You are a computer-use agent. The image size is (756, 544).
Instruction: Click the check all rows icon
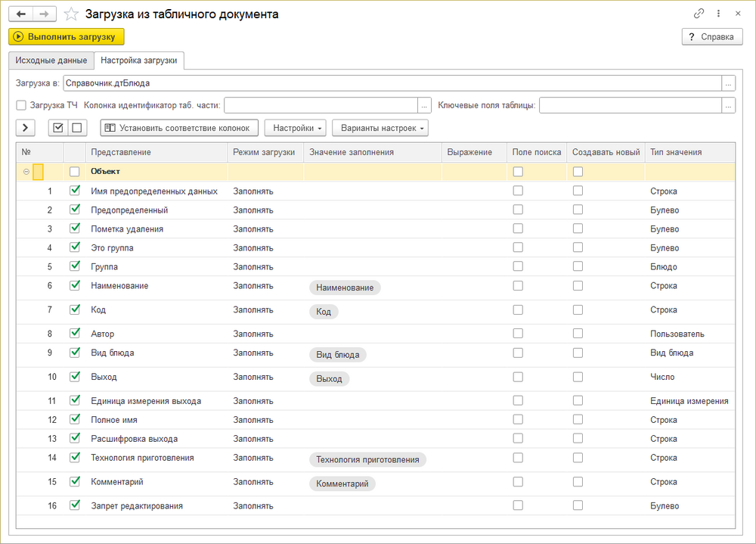pos(58,128)
